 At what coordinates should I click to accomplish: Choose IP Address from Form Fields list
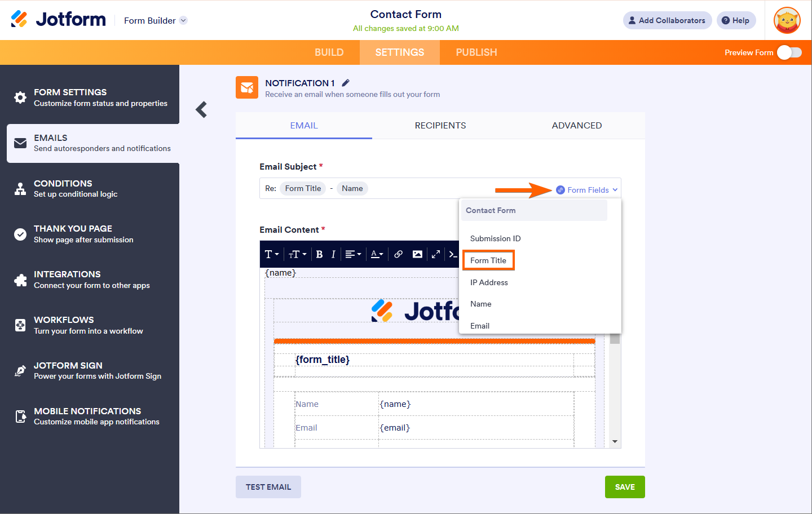pyautogui.click(x=489, y=282)
